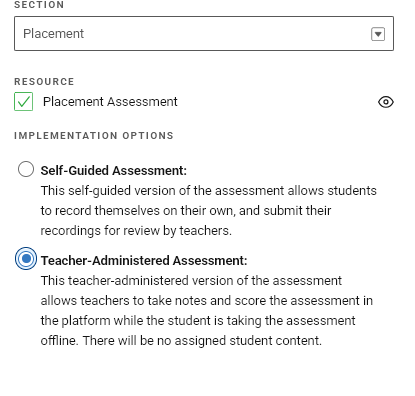Click the Teacher-Administered Assessment bold title

[144, 261]
